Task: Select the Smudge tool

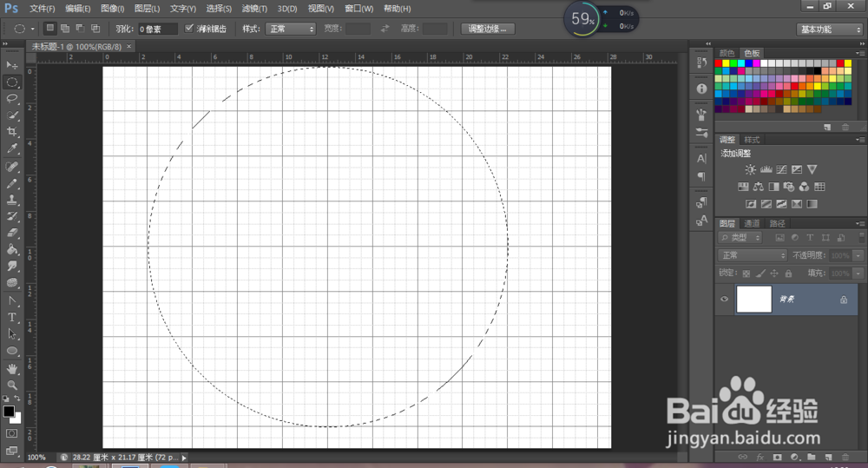Action: coord(11,267)
